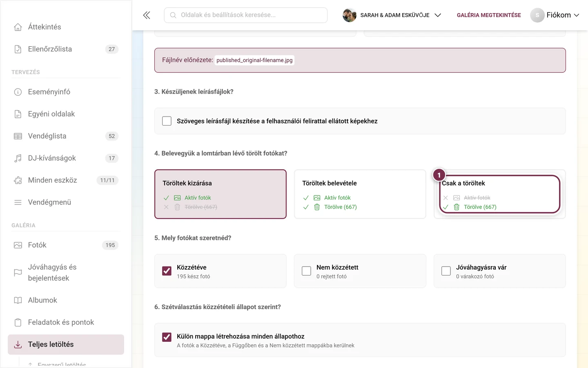Choose the Töröltek belevétele option card
588x368 pixels.
coord(360,194)
